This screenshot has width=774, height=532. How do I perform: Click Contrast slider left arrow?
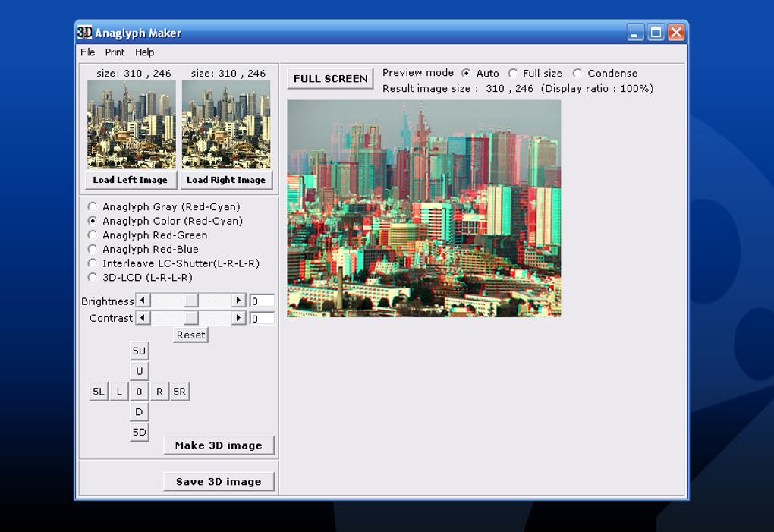click(143, 318)
